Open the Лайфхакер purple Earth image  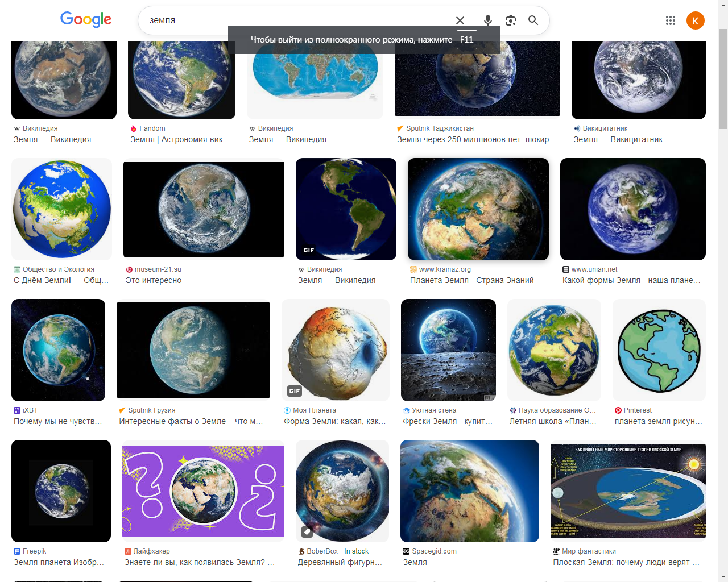pyautogui.click(x=203, y=491)
